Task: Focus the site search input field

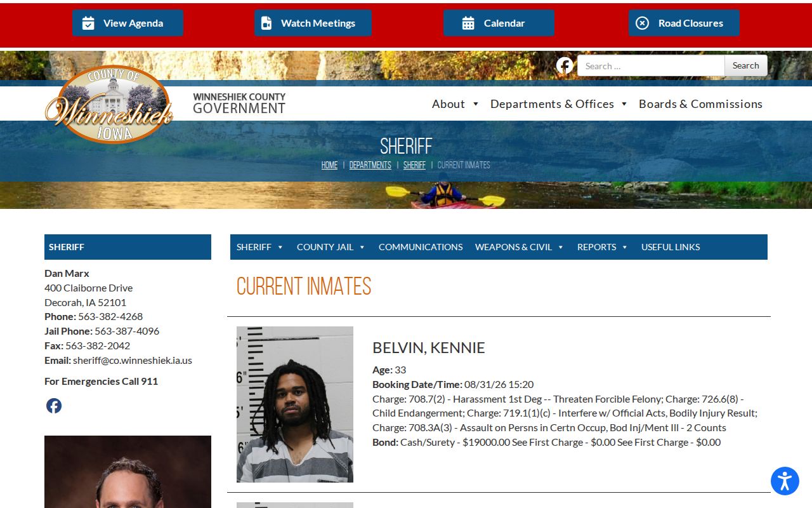Action: coord(651,65)
